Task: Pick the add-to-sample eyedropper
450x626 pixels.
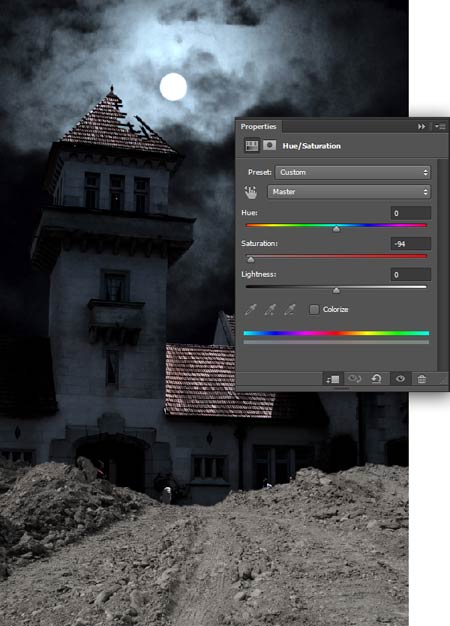Action: tap(270, 309)
